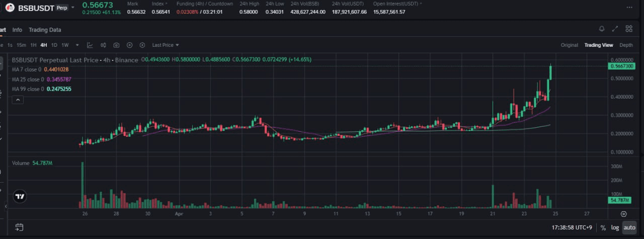Switch to Trading View chart

point(599,45)
